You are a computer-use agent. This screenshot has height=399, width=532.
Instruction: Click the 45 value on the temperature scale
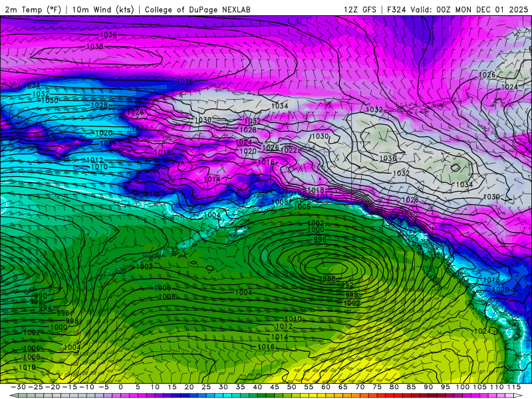[x=274, y=387]
